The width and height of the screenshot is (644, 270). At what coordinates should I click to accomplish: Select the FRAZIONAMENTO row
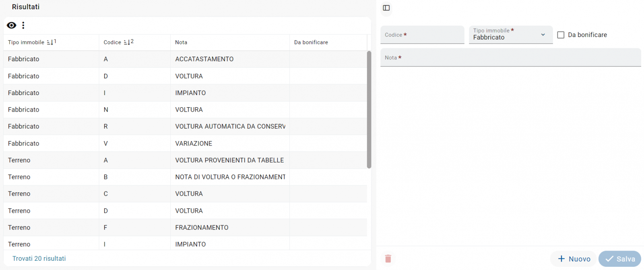point(185,228)
